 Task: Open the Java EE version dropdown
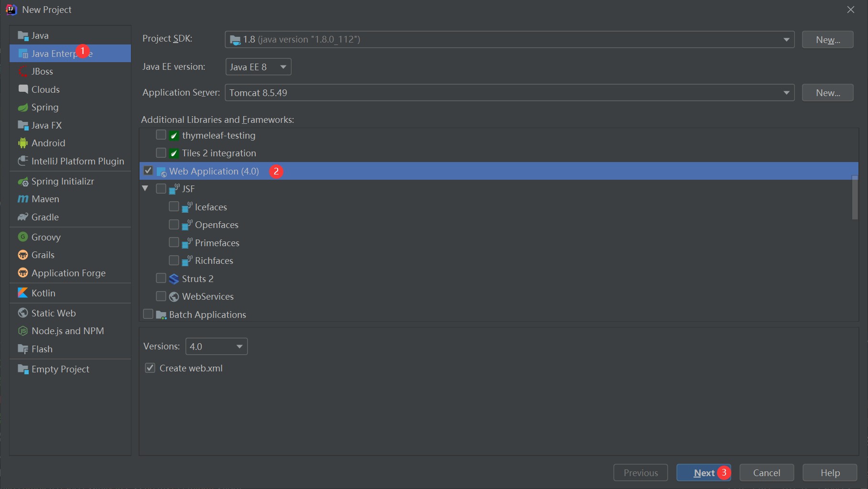258,67
